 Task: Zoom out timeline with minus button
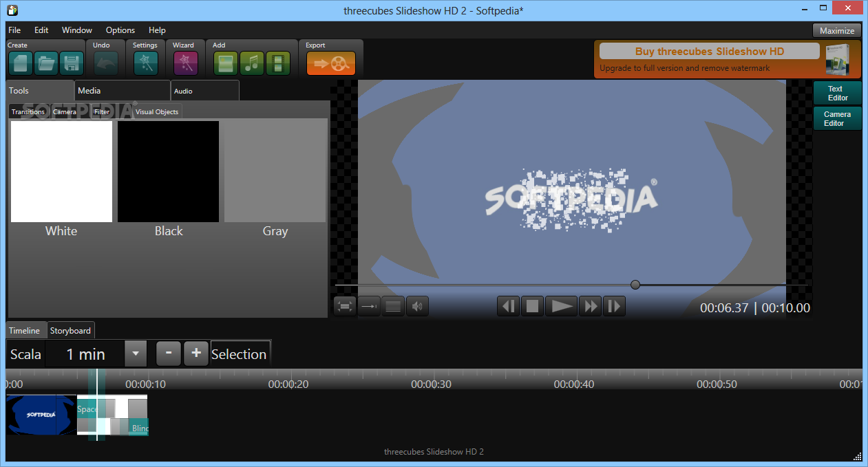pos(169,354)
